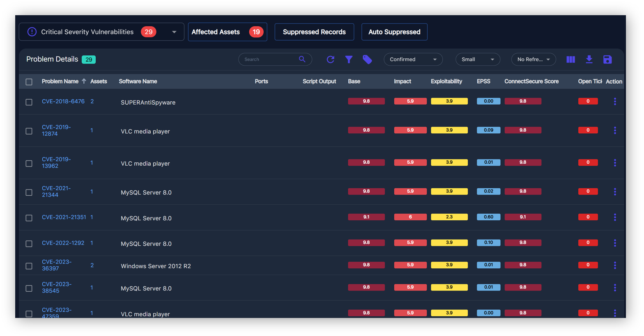The image size is (644, 336).
Task: Click the tag label icon
Action: [x=367, y=59]
